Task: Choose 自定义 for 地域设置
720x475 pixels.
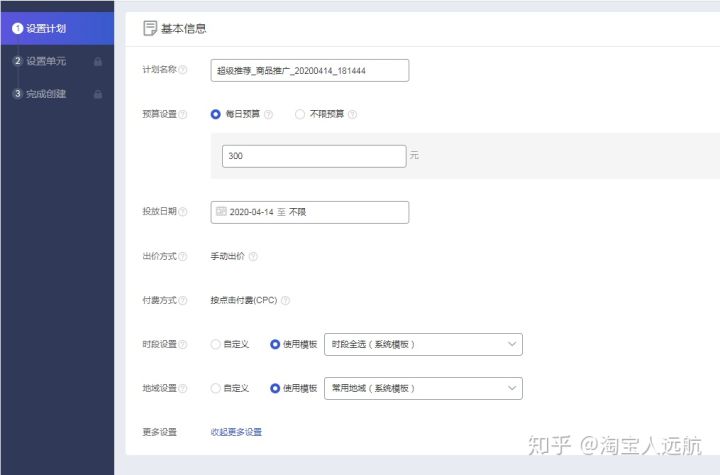Action: pos(215,389)
